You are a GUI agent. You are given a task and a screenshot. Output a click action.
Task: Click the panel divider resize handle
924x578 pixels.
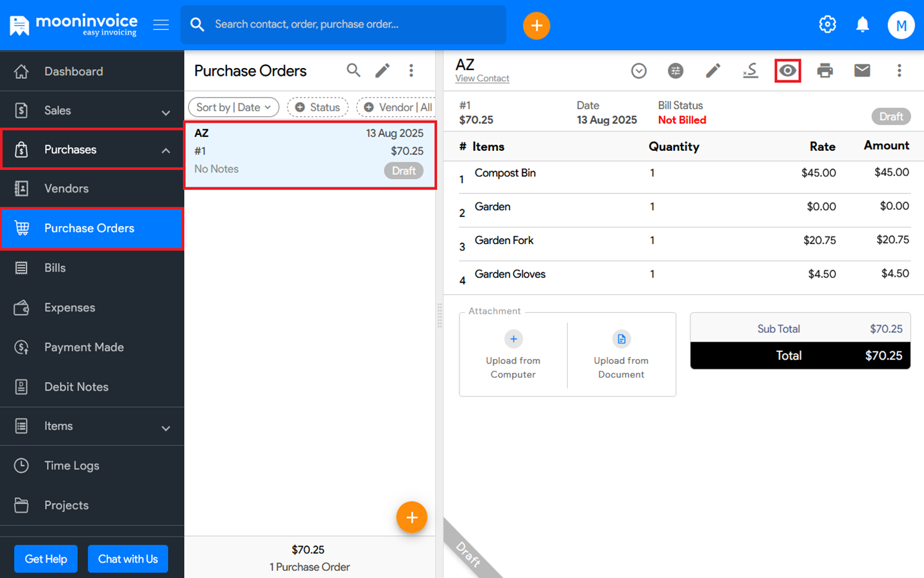[440, 315]
